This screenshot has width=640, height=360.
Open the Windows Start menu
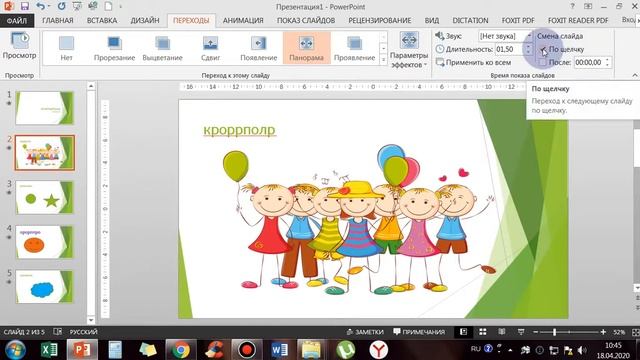[x=15, y=350]
